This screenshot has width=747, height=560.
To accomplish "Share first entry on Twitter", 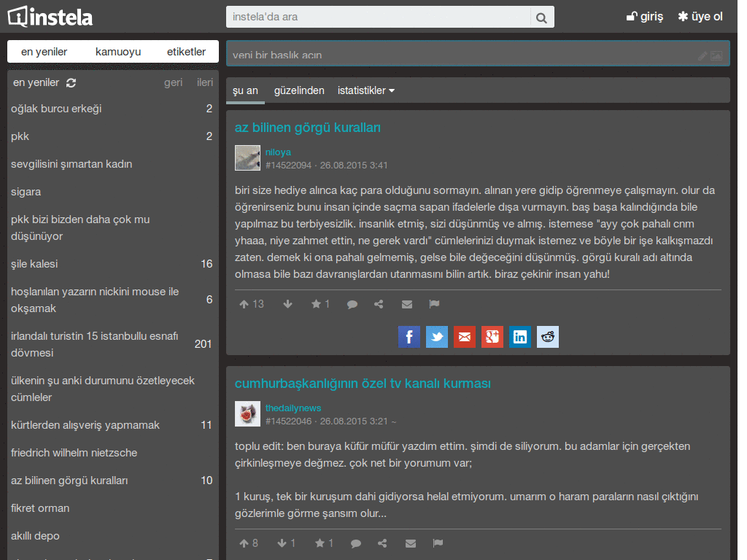I will (x=437, y=336).
